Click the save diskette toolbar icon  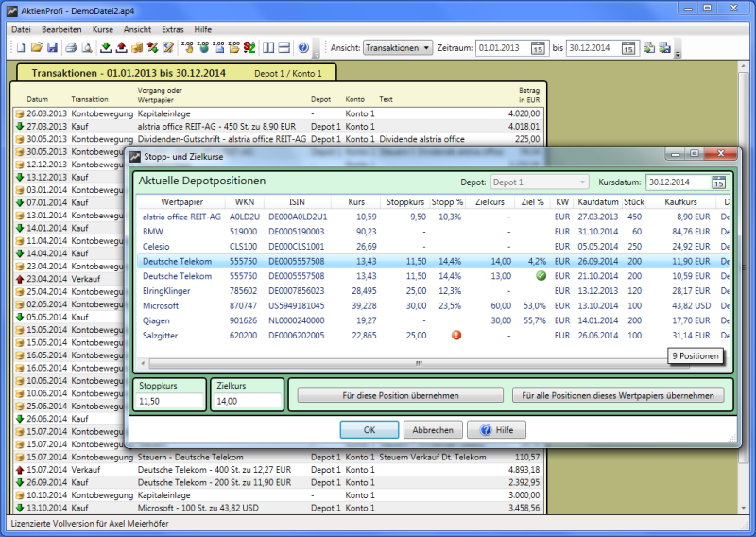(x=52, y=47)
